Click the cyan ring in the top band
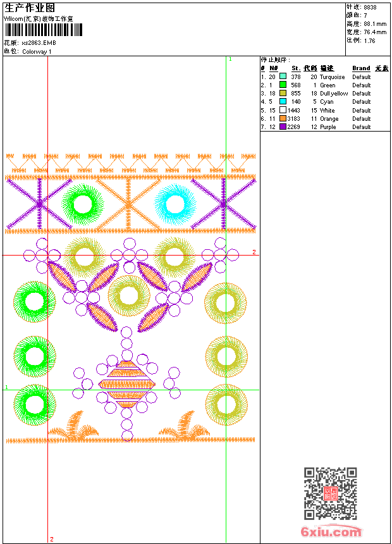The height and width of the screenshot is (544, 392). pyautogui.click(x=176, y=204)
